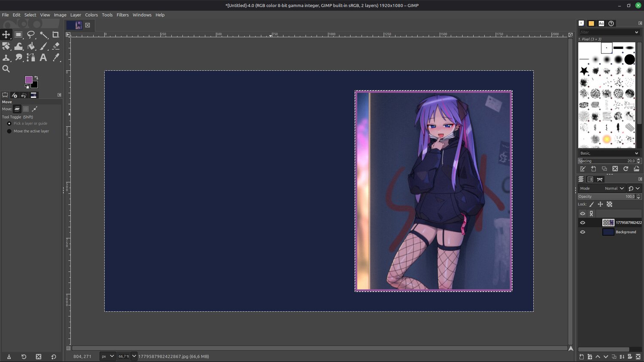Create a new brush
Image resolution: width=644 pixels, height=362 pixels.
pos(593,169)
